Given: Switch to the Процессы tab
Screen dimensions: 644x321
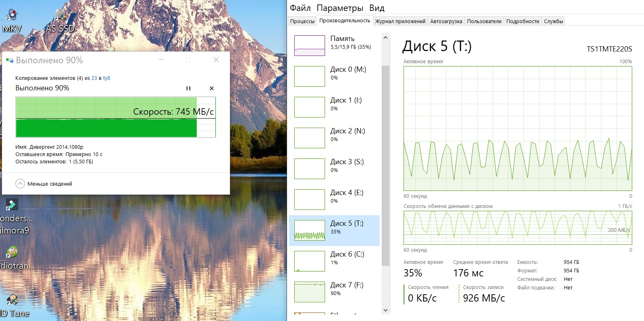Looking at the screenshot, I should tap(302, 21).
